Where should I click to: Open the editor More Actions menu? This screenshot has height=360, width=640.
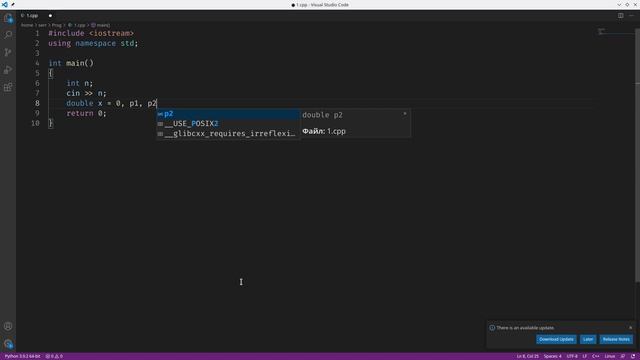coord(631,16)
